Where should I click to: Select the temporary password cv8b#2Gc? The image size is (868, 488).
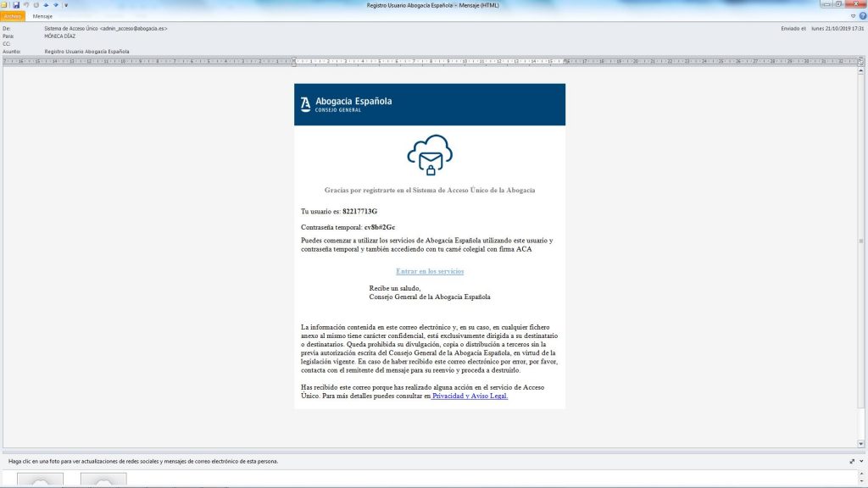(x=380, y=227)
